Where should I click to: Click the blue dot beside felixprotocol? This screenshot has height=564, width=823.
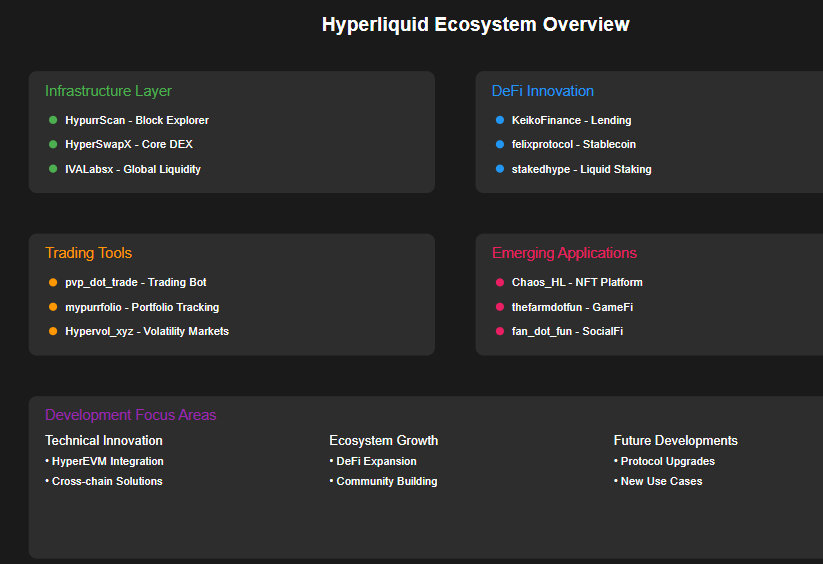[500, 144]
